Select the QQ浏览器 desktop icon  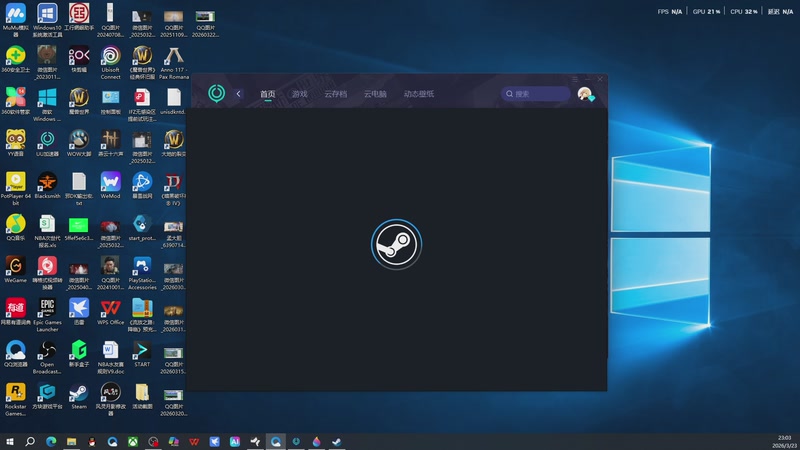15,354
